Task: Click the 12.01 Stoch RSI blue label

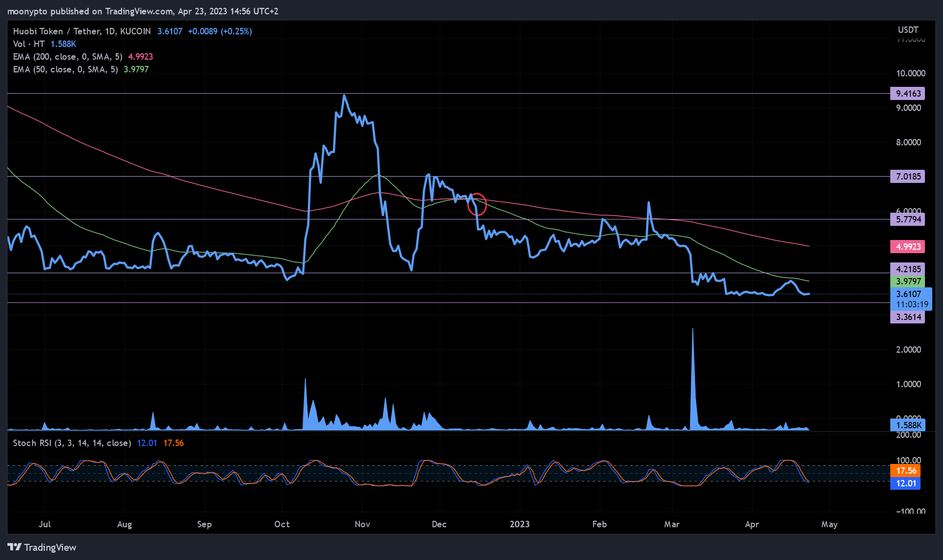Action: coord(905,483)
